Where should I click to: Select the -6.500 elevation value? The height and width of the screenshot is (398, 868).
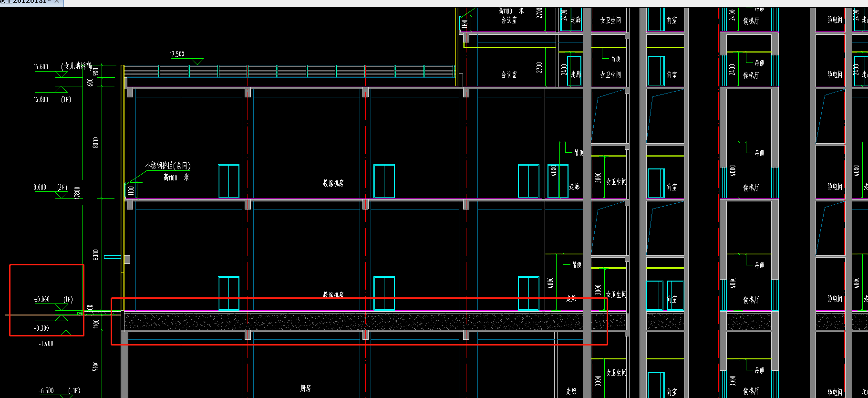coord(46,391)
